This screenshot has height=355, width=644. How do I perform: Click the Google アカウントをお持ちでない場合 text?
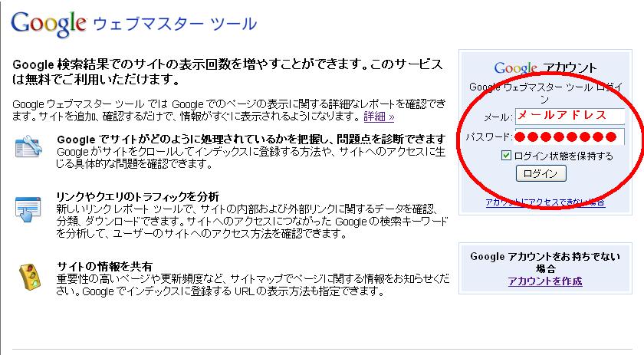point(545,262)
